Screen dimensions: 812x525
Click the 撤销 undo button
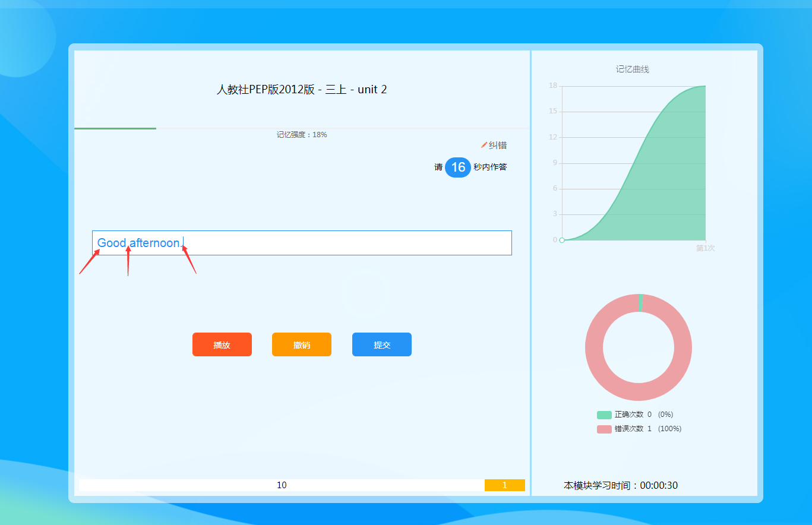(302, 344)
